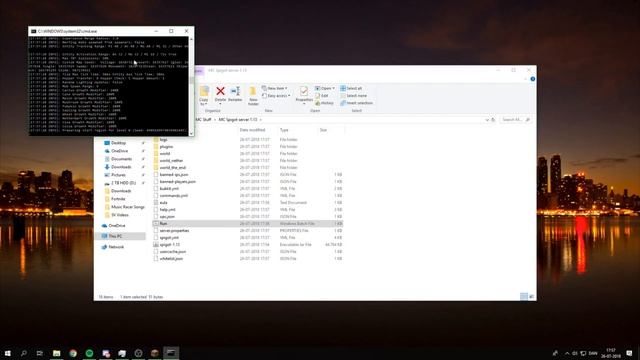Viewport: 640px width, 360px height.
Task: Select This PC in navigation pane
Action: click(x=116, y=236)
